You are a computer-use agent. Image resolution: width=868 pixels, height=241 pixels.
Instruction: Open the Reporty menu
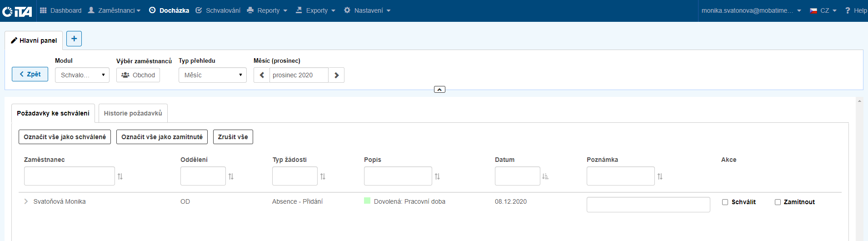pyautogui.click(x=268, y=10)
